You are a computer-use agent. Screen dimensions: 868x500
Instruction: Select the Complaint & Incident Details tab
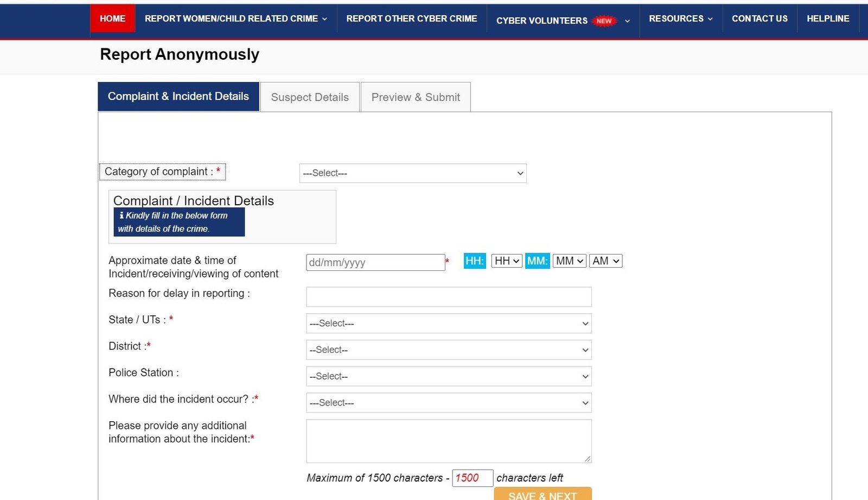coord(178,97)
